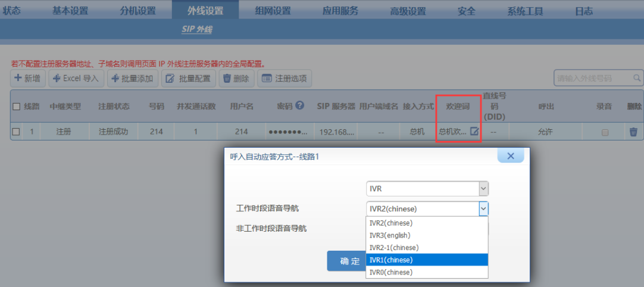Image resolution: width=644 pixels, height=287 pixels.
Task: Switch to the 分机设置 tab
Action: [137, 11]
